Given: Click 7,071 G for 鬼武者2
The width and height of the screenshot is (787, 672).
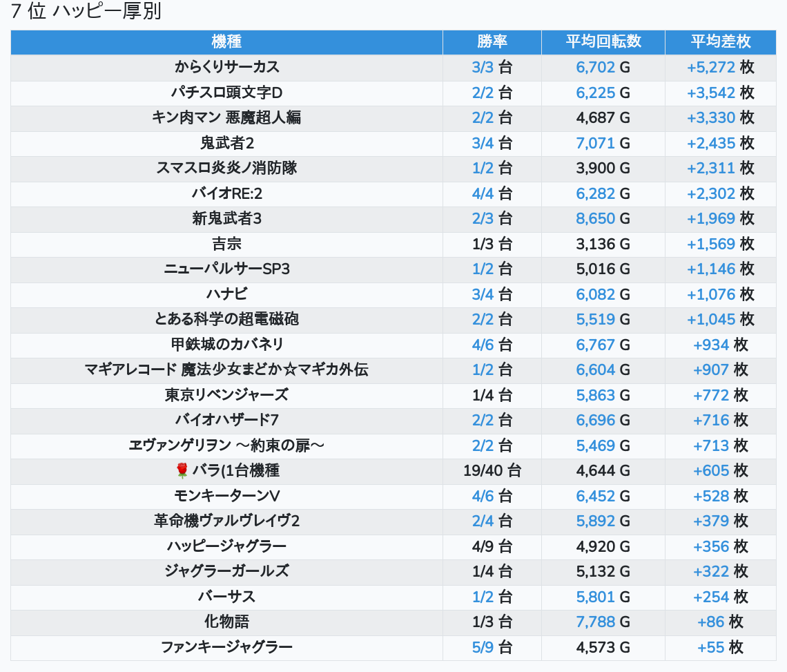Looking at the screenshot, I should point(595,143).
